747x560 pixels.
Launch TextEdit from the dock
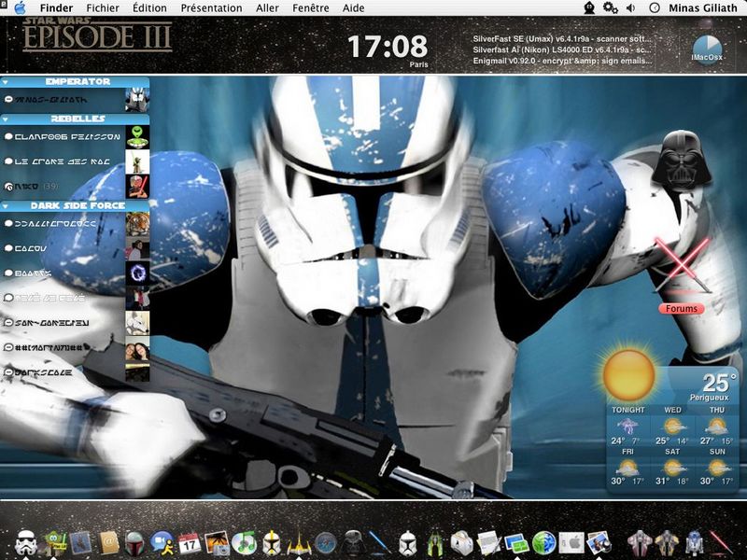point(488,543)
